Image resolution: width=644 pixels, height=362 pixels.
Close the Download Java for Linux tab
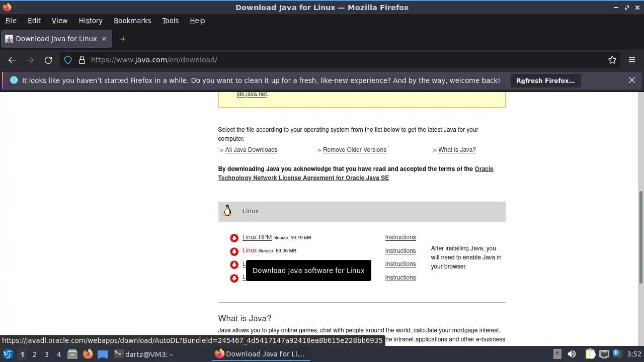point(104,39)
